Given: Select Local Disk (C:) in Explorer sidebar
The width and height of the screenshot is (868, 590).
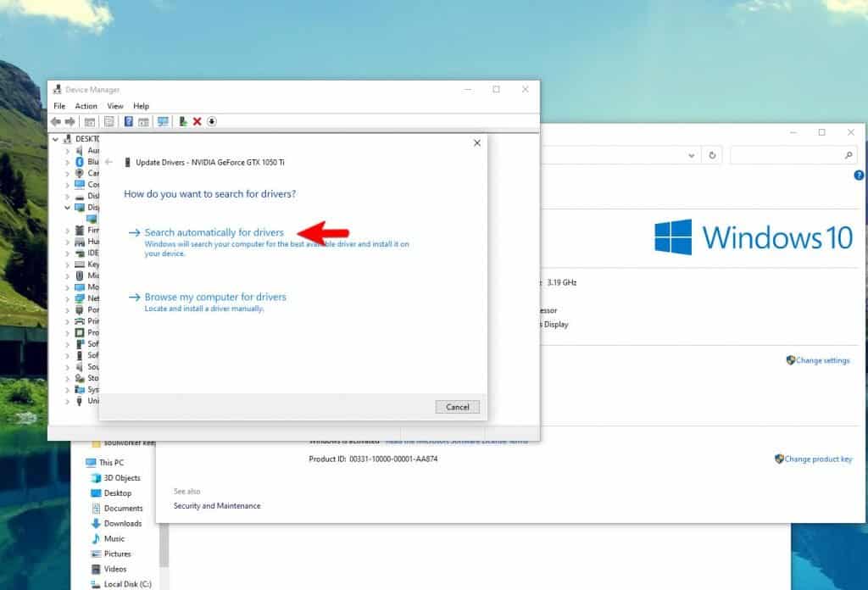Looking at the screenshot, I should click(x=127, y=584).
